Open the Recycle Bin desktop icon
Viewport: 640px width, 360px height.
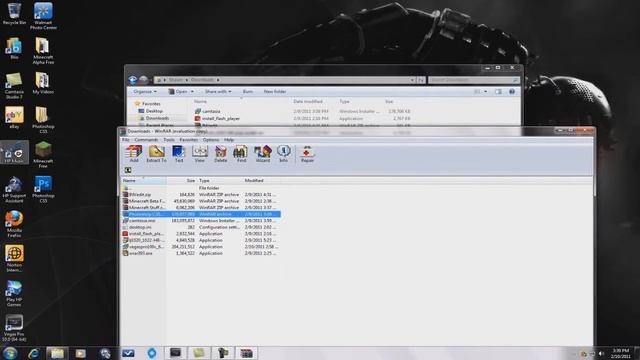coord(14,13)
